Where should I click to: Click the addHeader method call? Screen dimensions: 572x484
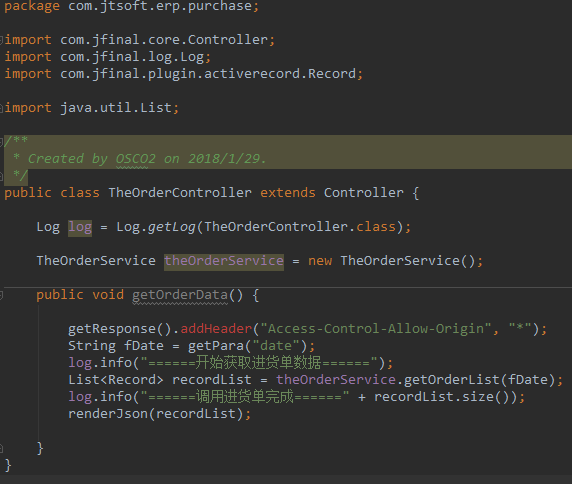click(x=216, y=329)
